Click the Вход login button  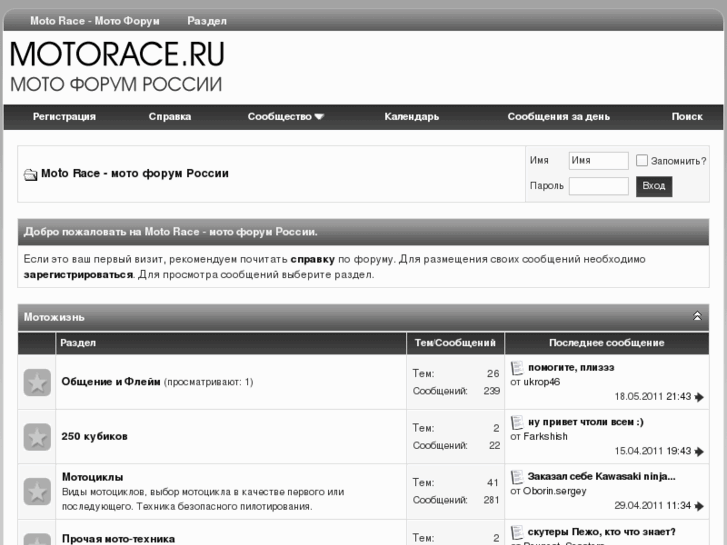click(x=654, y=186)
